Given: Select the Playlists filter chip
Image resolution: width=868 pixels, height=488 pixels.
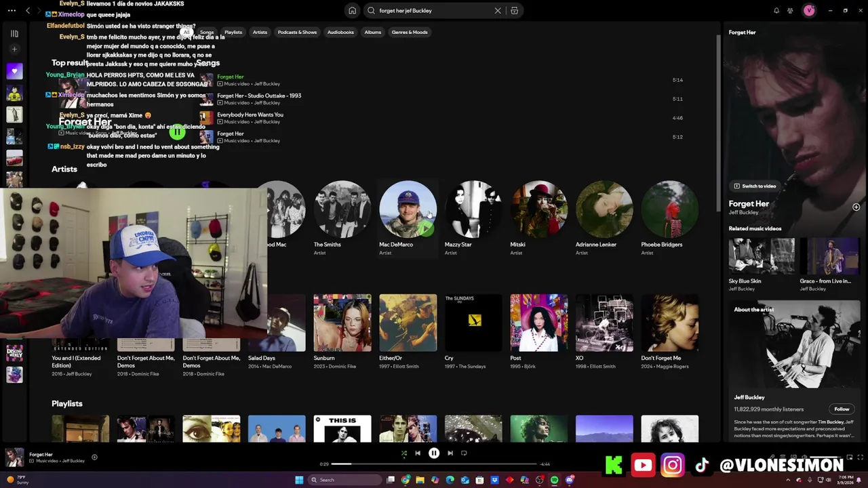Looking at the screenshot, I should tap(233, 32).
